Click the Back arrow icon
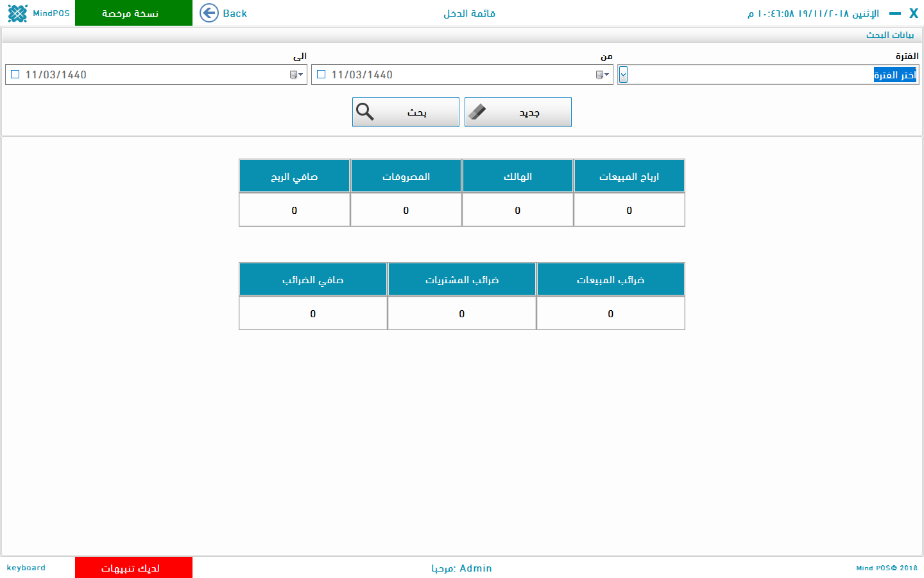The width and height of the screenshot is (924, 578). point(209,13)
